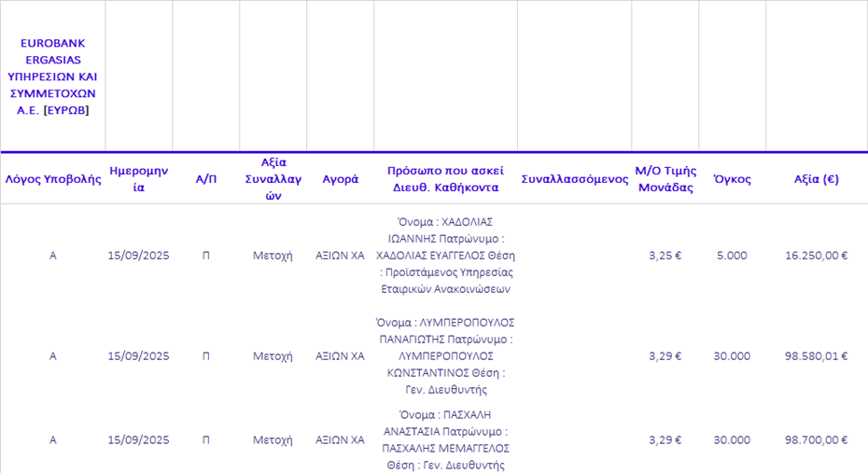Click value 98.700,00 €
Screen dimensions: 868x473
tap(816, 440)
